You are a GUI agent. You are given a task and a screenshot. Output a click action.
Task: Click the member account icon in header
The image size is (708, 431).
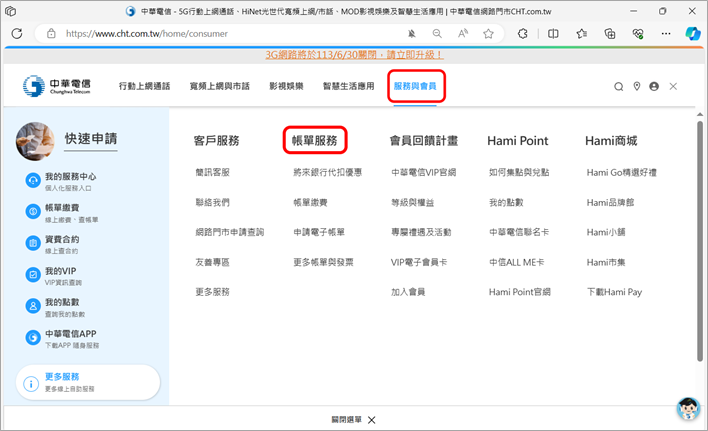pos(654,87)
